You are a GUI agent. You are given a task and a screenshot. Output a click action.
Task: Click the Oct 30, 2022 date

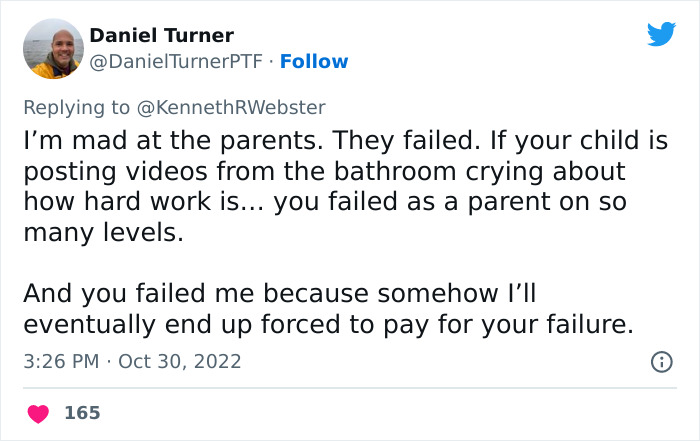pyautogui.click(x=179, y=361)
